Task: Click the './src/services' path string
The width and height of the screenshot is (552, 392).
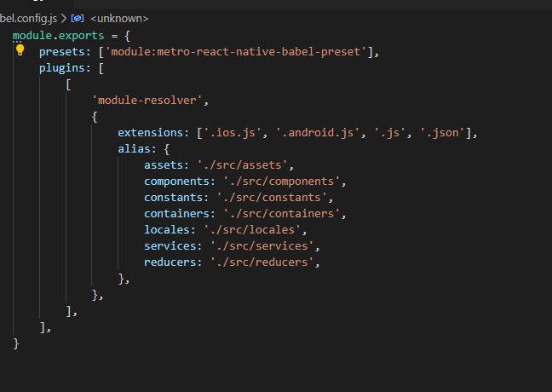Action: click(262, 246)
